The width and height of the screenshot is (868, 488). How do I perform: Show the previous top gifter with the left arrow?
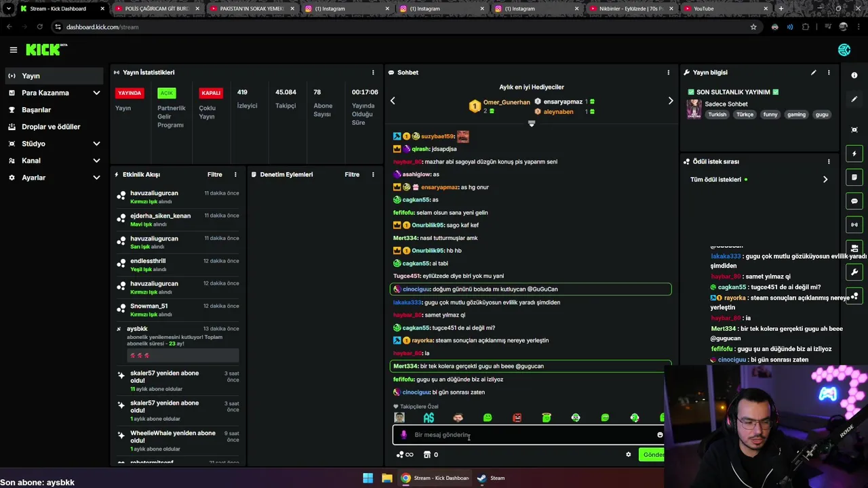point(393,101)
